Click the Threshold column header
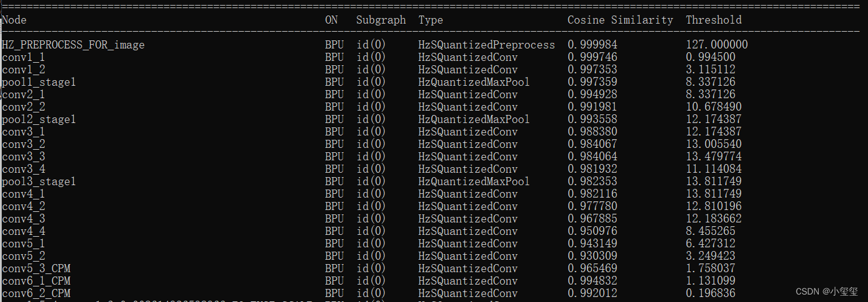Image resolution: width=868 pixels, height=302 pixels. pos(713,20)
